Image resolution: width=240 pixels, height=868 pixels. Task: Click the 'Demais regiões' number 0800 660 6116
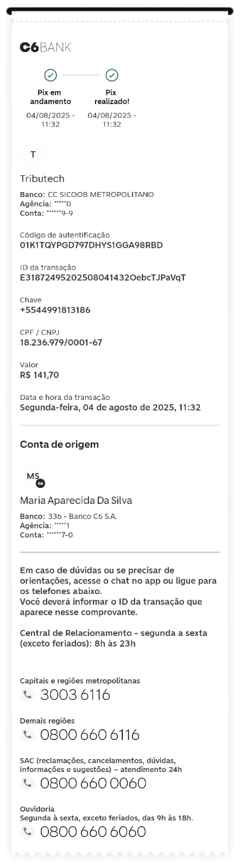(90, 735)
